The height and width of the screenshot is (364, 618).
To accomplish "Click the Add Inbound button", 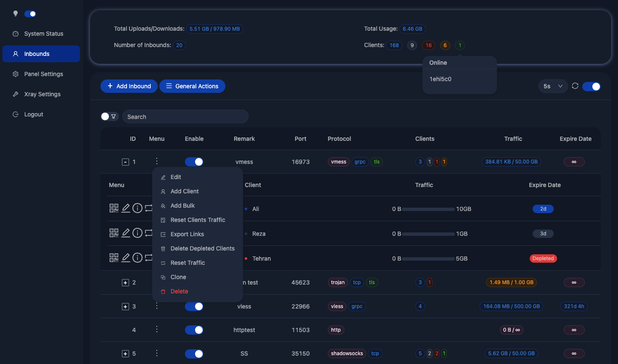I will (x=129, y=86).
